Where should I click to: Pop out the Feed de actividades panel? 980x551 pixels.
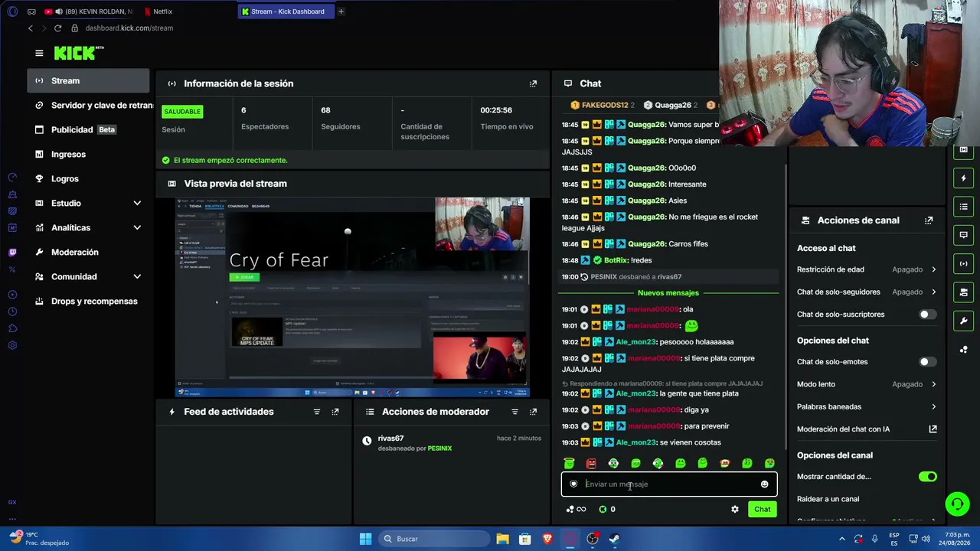[x=335, y=412]
